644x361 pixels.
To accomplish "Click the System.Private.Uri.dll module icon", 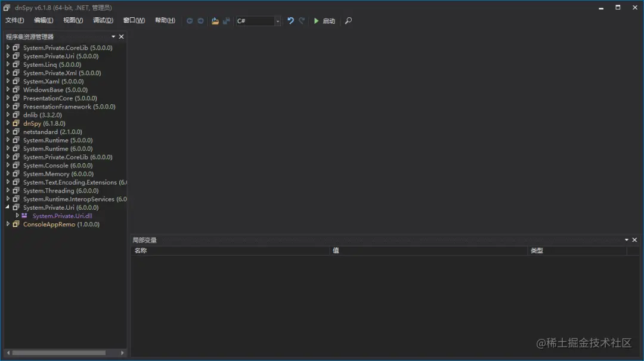I will coord(24,216).
